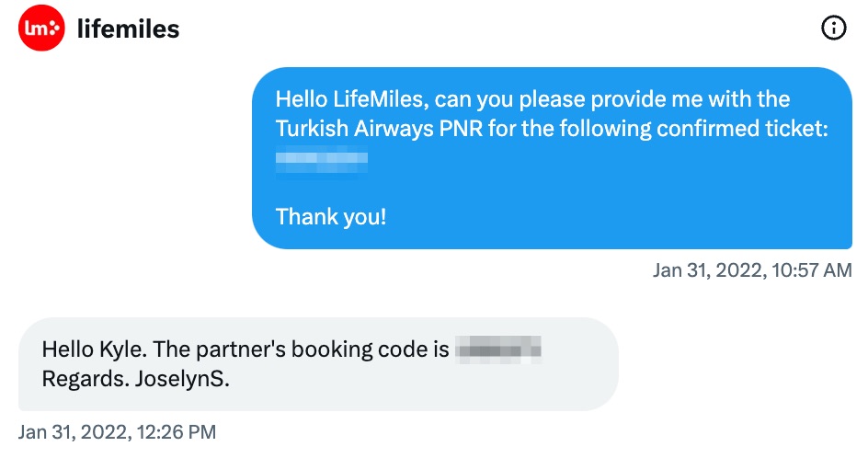Open the lifemiles profile name
The width and height of the screenshot is (868, 458).
tap(128, 29)
